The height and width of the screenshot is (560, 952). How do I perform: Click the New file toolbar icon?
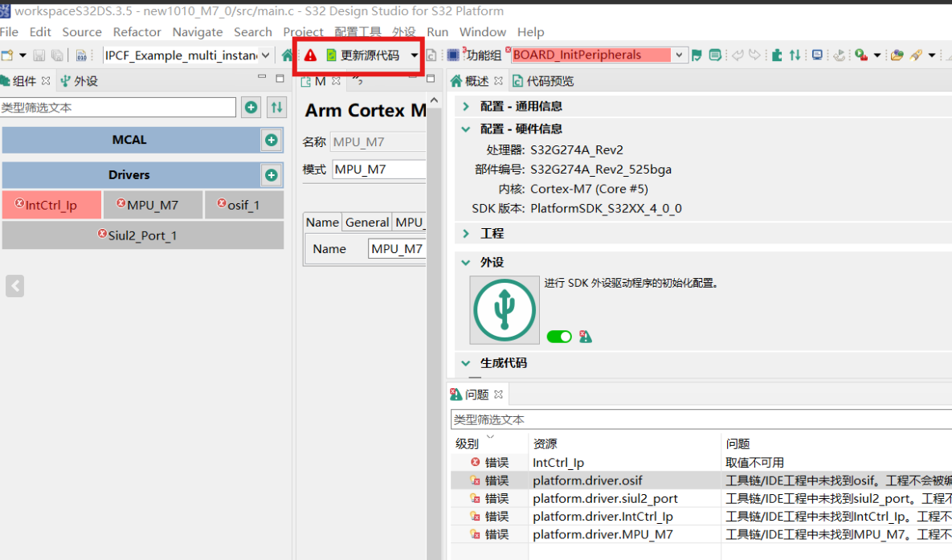(7, 55)
